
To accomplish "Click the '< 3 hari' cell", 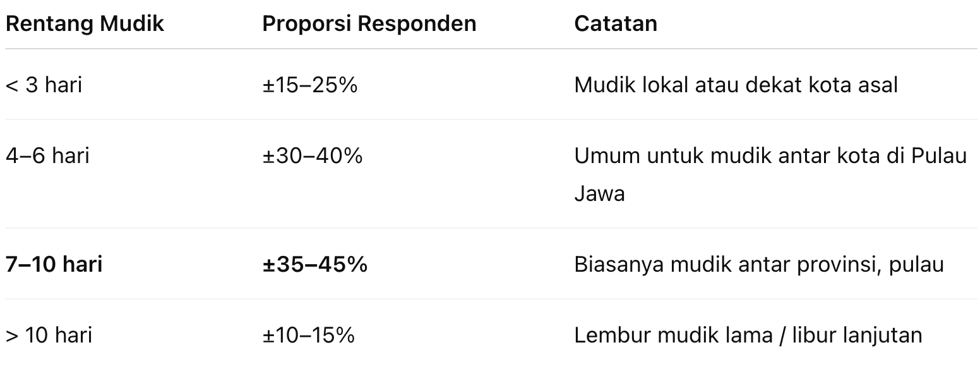I will 44,85.
